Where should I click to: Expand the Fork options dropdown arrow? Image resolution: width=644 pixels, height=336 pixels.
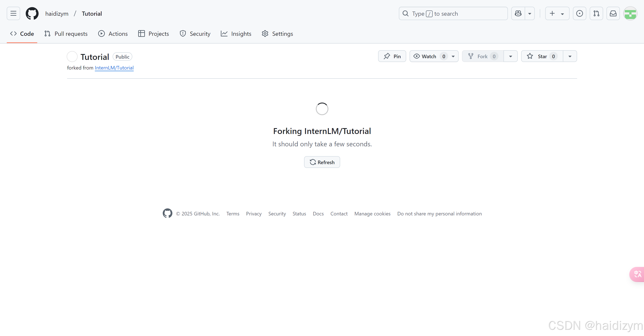click(510, 56)
